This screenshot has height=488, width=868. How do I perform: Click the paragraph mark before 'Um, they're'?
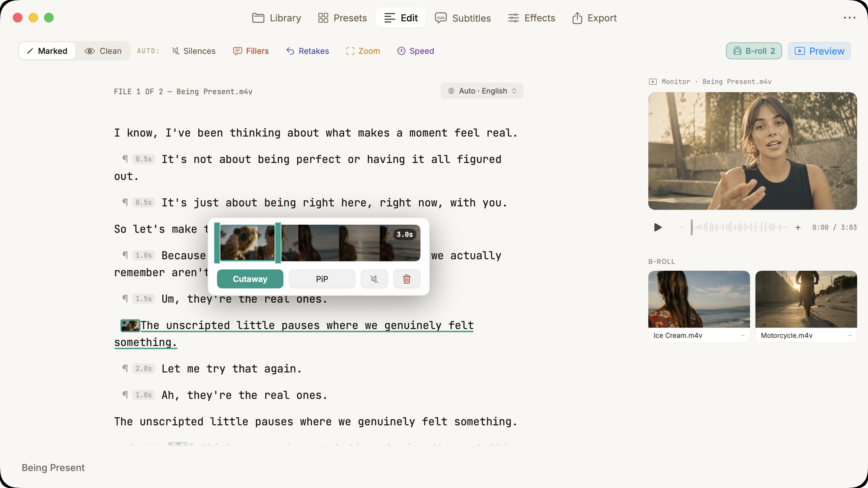pos(125,298)
